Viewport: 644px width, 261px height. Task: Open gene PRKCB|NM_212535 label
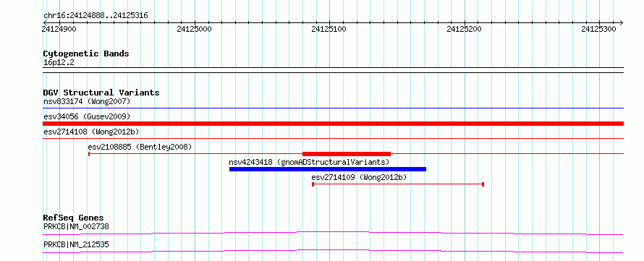coord(76,245)
